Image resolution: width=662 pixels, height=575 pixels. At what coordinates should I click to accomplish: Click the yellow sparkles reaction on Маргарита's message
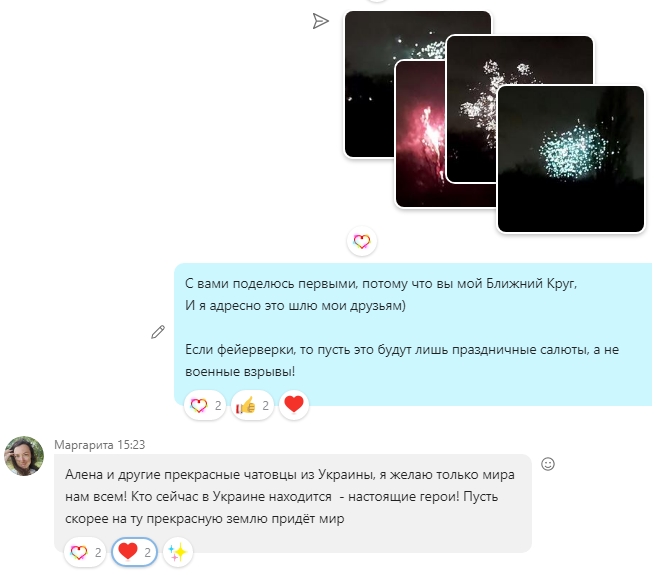(178, 552)
